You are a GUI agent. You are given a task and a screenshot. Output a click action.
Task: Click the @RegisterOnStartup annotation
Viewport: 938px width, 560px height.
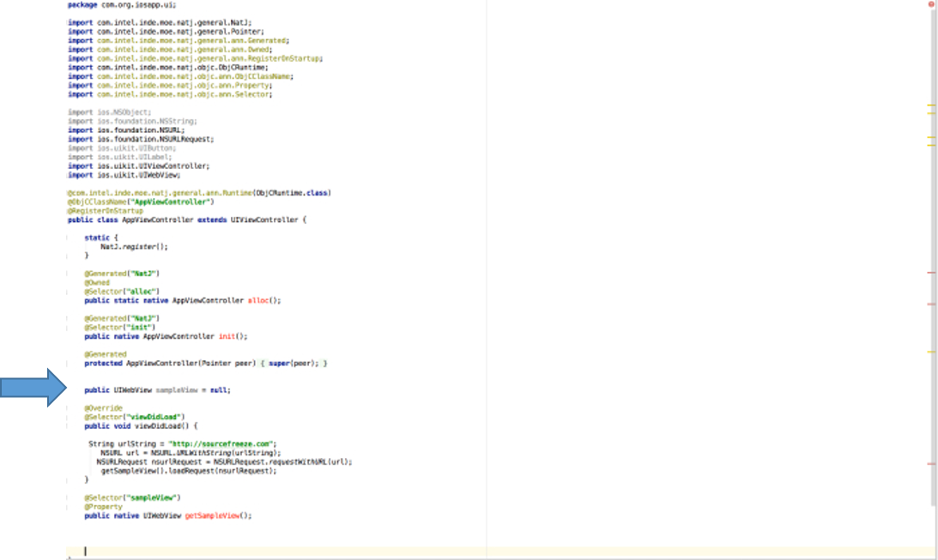tap(106, 211)
